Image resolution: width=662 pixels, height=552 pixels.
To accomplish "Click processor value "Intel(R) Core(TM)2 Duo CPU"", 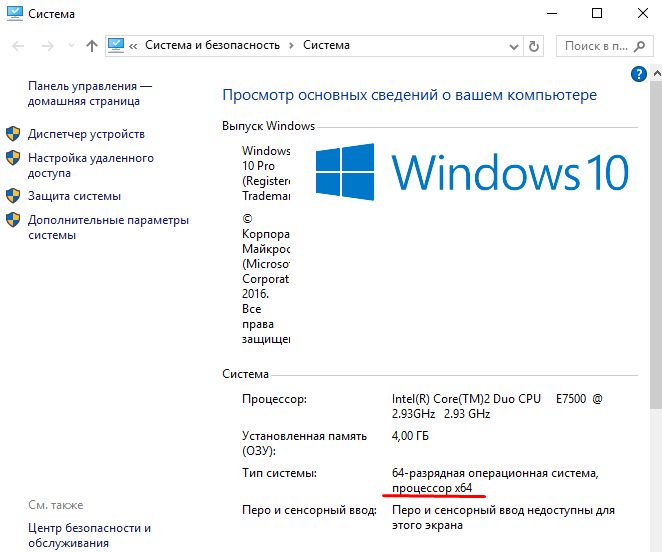I will pyautogui.click(x=466, y=399).
